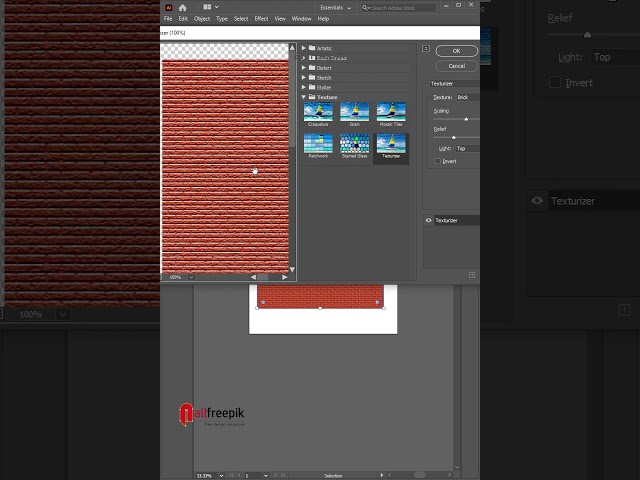Screen dimensions: 640x480
Task: Select the Texturizer filter thumbnail
Action: [391, 144]
